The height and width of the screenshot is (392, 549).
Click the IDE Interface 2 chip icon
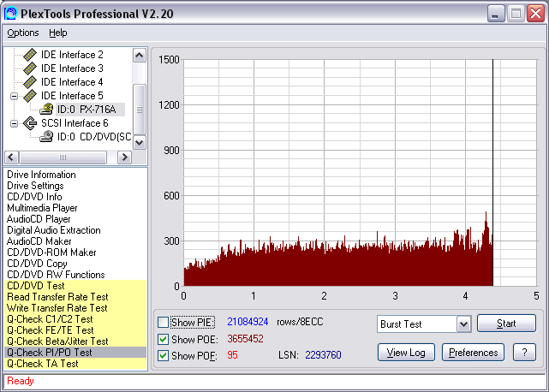(x=30, y=55)
